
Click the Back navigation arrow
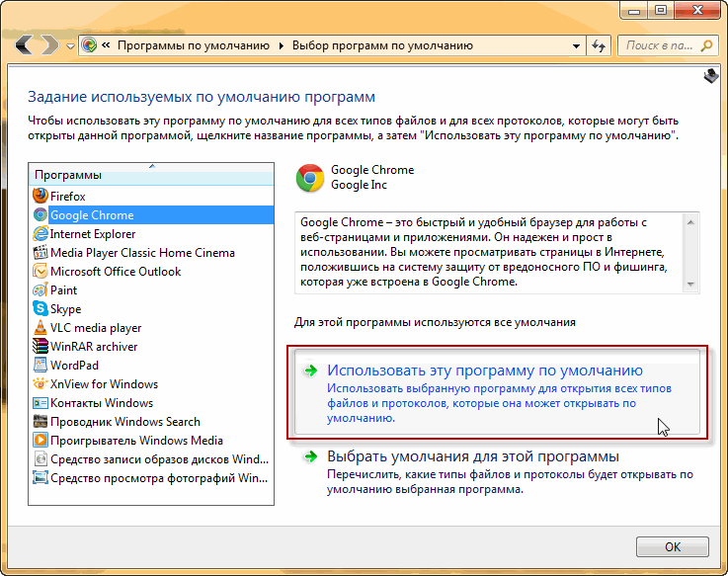click(x=24, y=45)
